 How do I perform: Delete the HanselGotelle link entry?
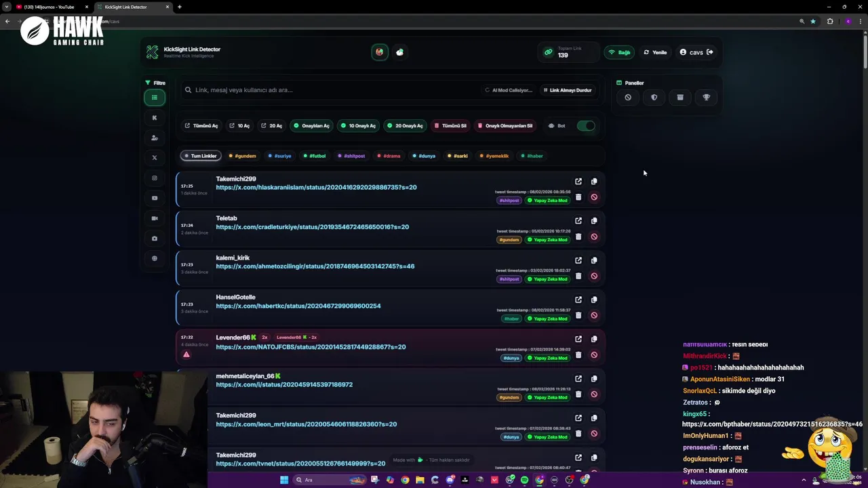click(578, 315)
